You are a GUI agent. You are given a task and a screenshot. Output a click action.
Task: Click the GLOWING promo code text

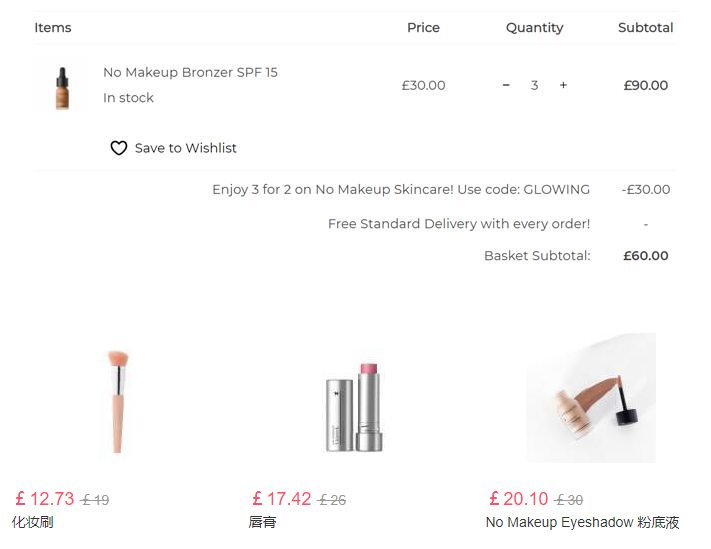(x=557, y=189)
